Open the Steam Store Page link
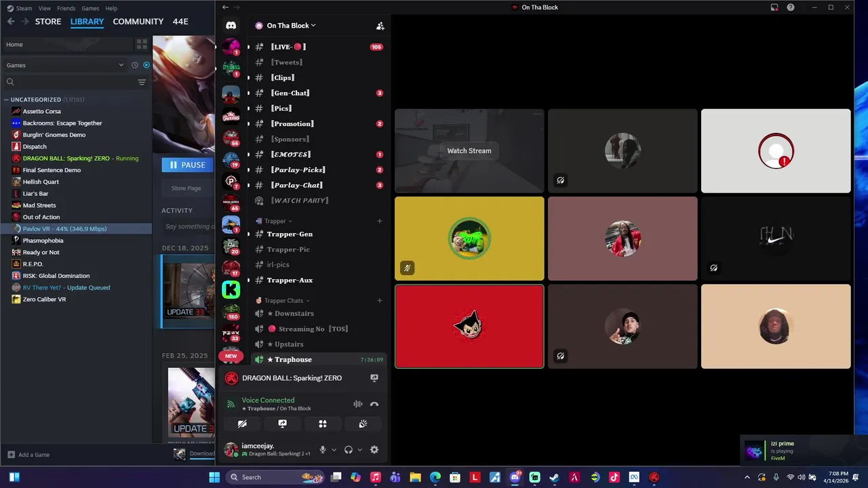 [x=186, y=188]
